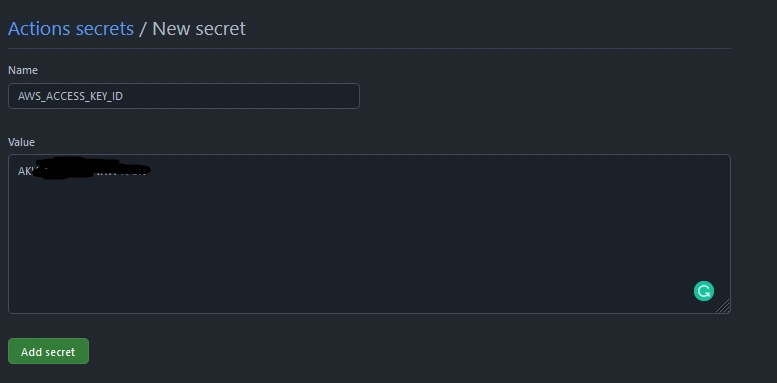Click the bottom-right corner grip of the textarea
This screenshot has width=777, height=383.
click(x=723, y=306)
